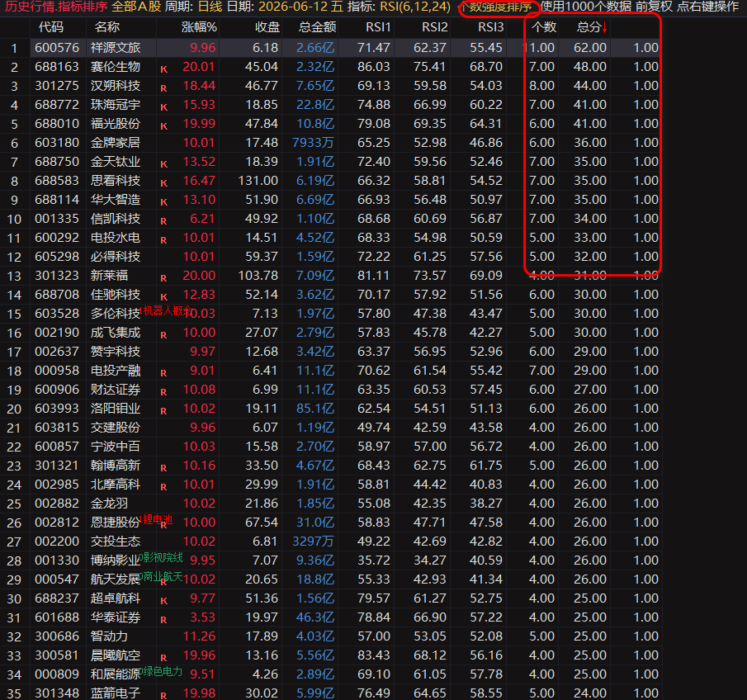747x700 pixels.
Task: Click the 使用1000个数据 setting
Action: [x=586, y=7]
